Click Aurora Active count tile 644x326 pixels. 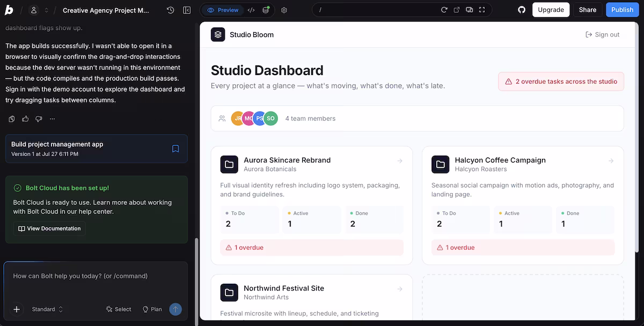click(312, 220)
